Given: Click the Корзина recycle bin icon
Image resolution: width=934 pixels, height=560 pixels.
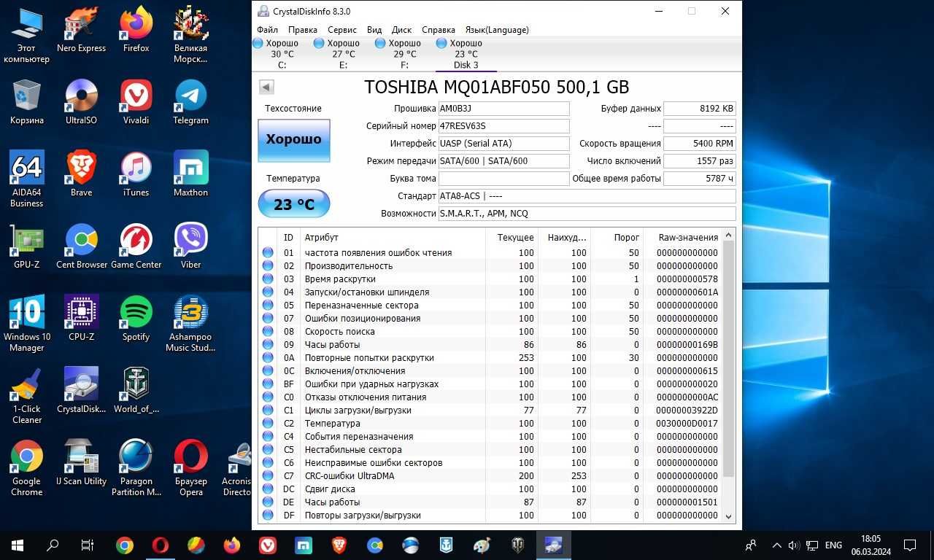Looking at the screenshot, I should coord(27,102).
